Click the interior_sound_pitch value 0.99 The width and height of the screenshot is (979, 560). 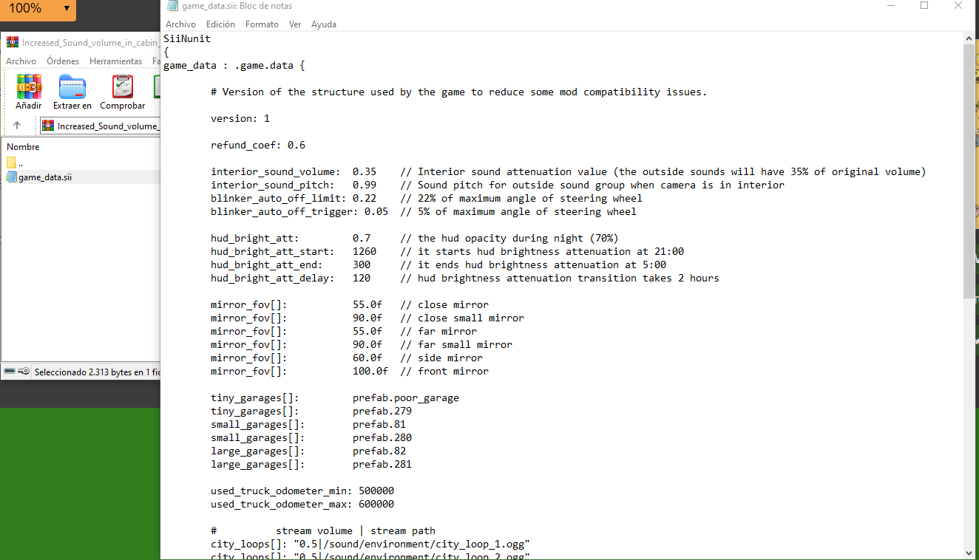pos(365,185)
